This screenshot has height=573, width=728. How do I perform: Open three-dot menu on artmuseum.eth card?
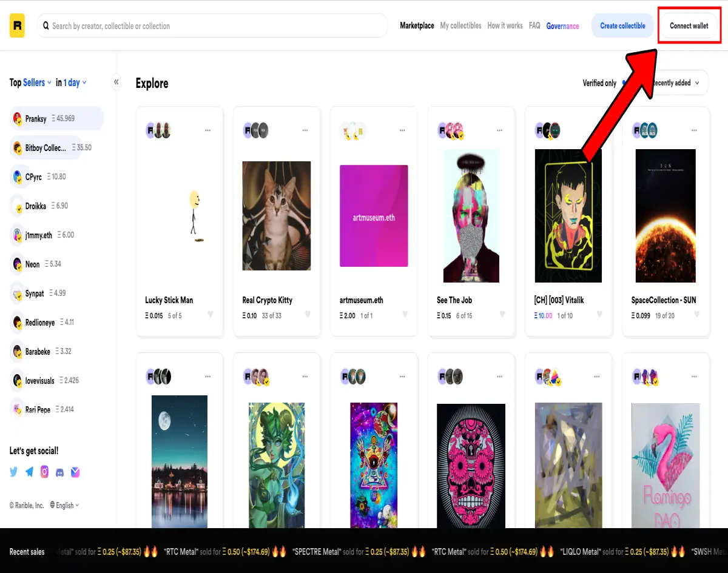tap(402, 130)
